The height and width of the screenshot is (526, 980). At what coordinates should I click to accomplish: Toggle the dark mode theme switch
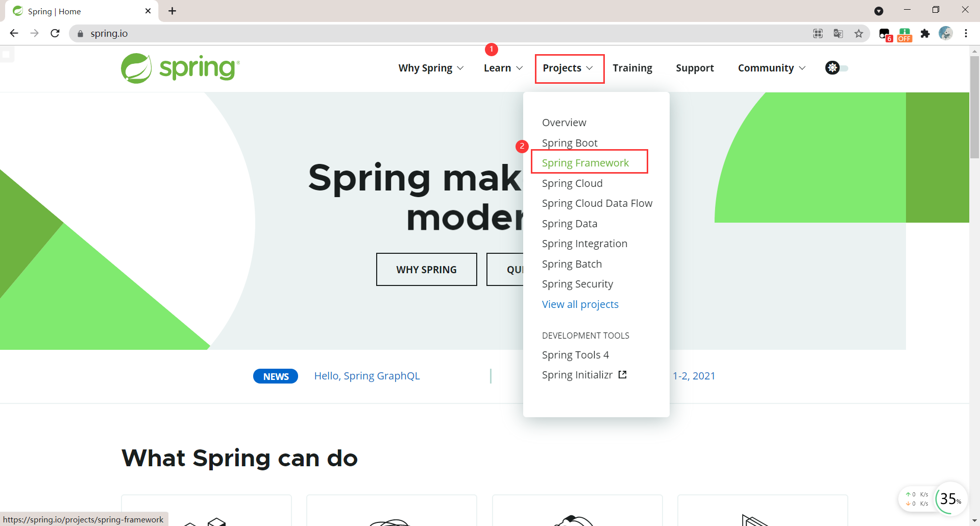tap(837, 68)
